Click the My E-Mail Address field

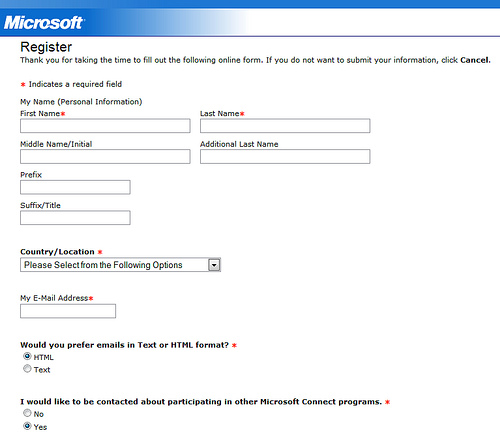point(68,311)
